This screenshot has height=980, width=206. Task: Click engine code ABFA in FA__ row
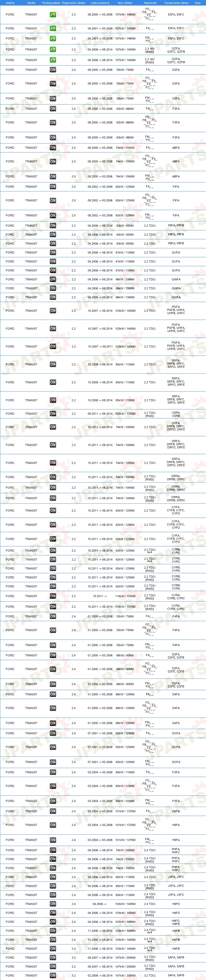click(x=176, y=148)
